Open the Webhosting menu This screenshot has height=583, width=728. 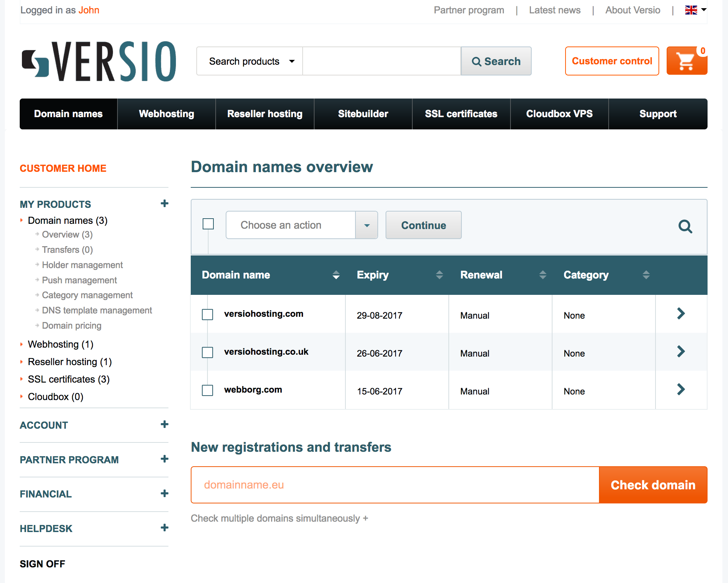click(167, 114)
